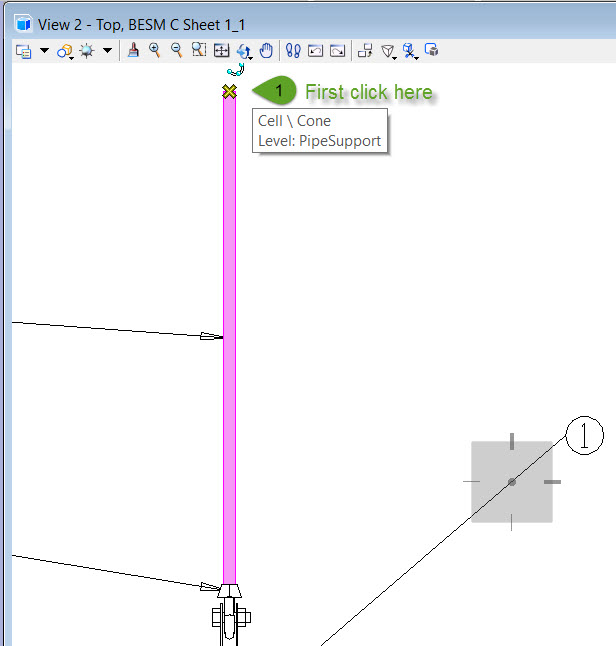
Task: Select the Zoom Out magnifier tool
Action: [177, 50]
